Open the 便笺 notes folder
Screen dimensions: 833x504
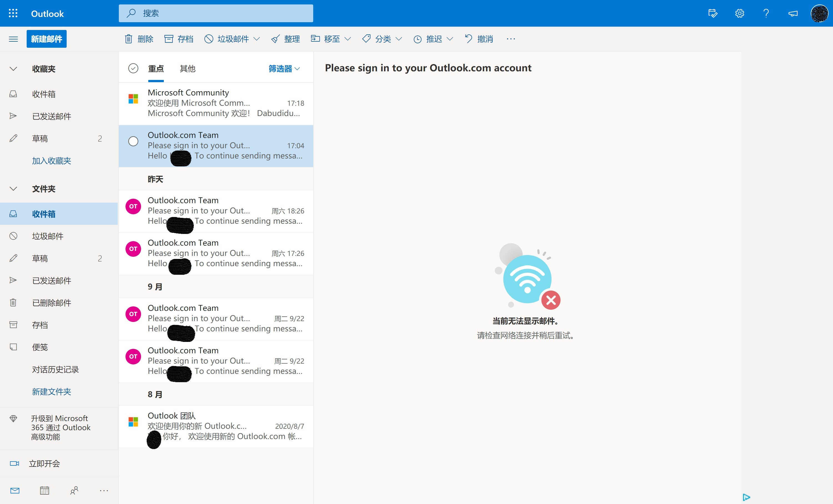coord(59,347)
